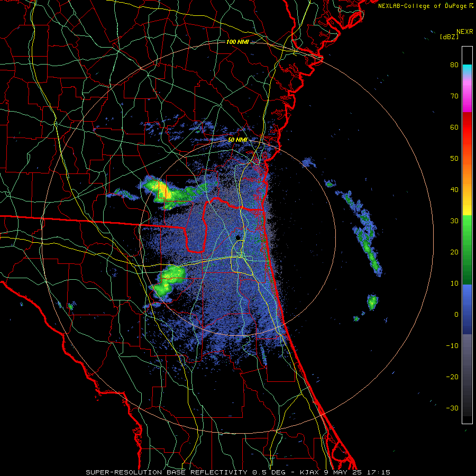Click the 10 value on the dBZ scale

tap(454, 283)
